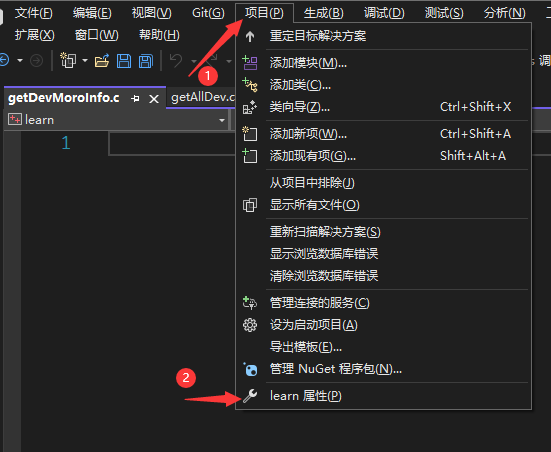Click the startup project gear icon

tap(250, 325)
